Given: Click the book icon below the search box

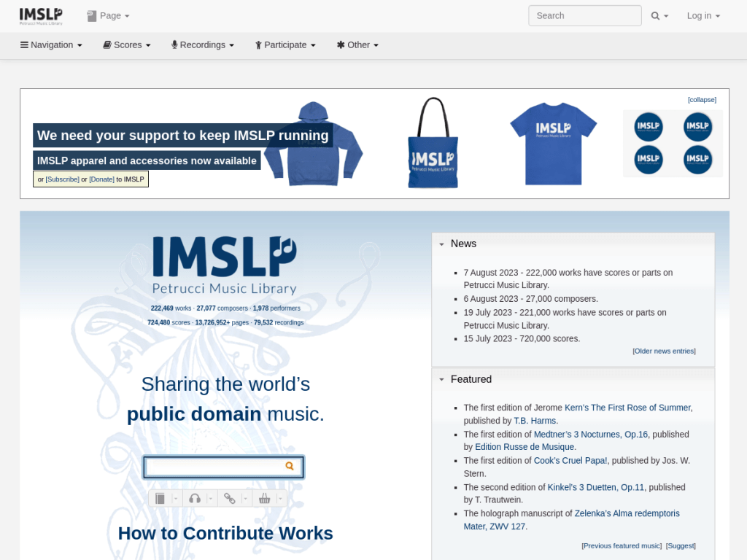Looking at the screenshot, I should coord(160,499).
